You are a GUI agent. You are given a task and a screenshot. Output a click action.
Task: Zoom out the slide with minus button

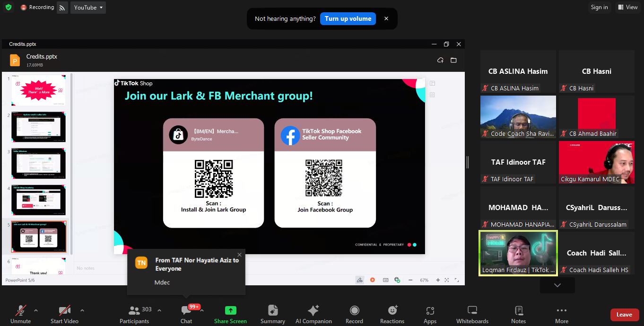pyautogui.click(x=410, y=280)
